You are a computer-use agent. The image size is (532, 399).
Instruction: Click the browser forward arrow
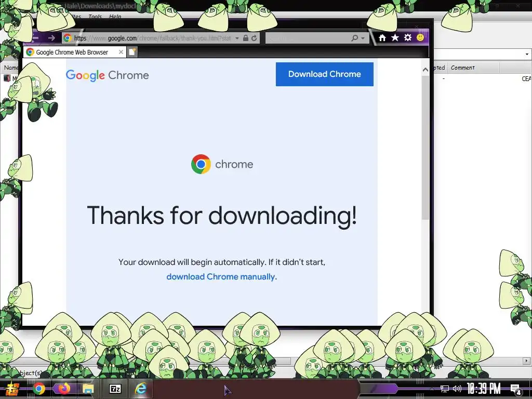tap(51, 37)
